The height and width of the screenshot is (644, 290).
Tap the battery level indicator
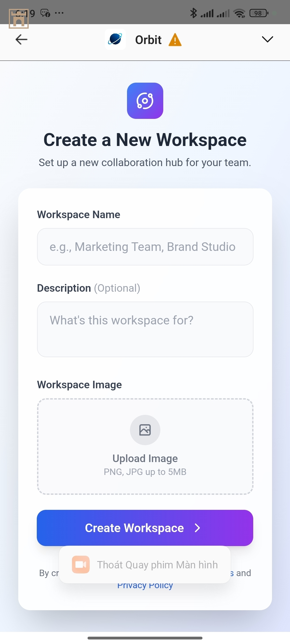pyautogui.click(x=259, y=13)
